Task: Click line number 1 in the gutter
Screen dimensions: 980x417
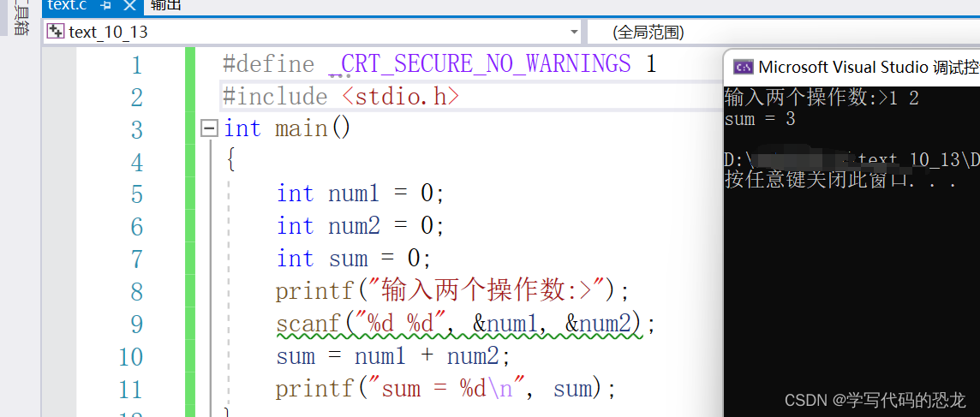Action: click(136, 65)
